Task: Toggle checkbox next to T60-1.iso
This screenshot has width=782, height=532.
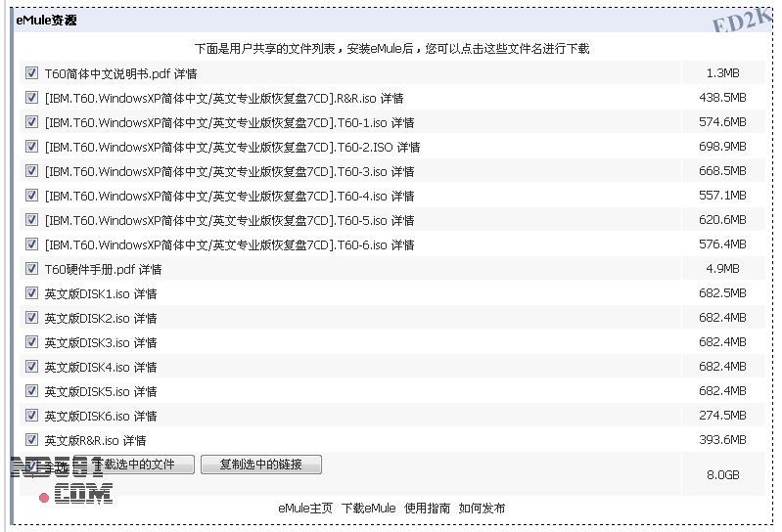Action: point(31,122)
